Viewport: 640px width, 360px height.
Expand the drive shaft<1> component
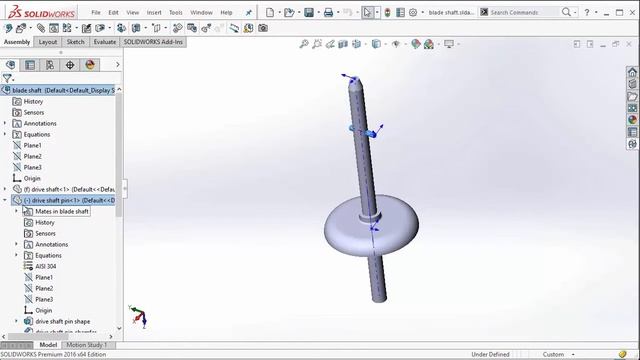tap(5, 189)
